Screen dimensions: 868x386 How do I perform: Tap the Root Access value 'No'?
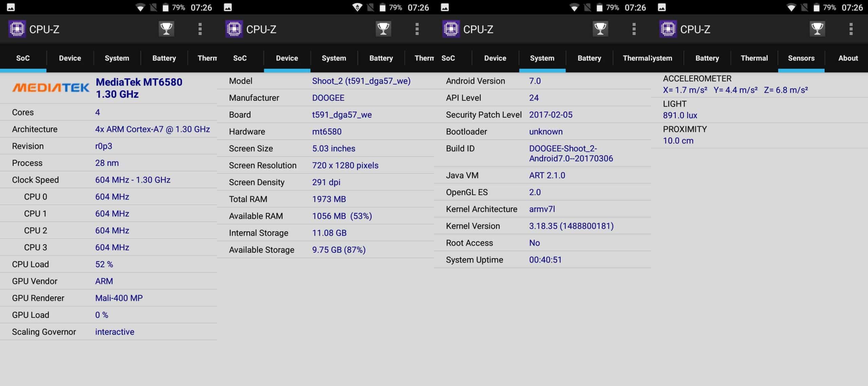pos(534,243)
